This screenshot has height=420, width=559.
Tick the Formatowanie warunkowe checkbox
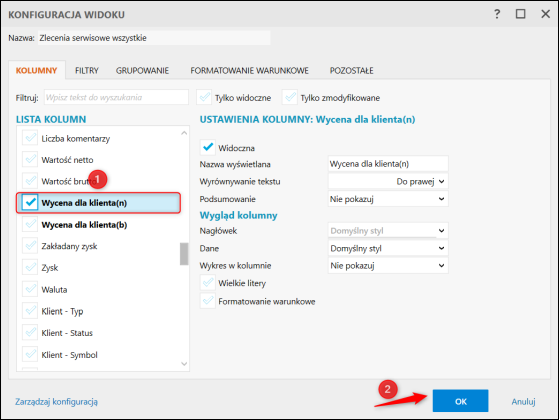(208, 301)
